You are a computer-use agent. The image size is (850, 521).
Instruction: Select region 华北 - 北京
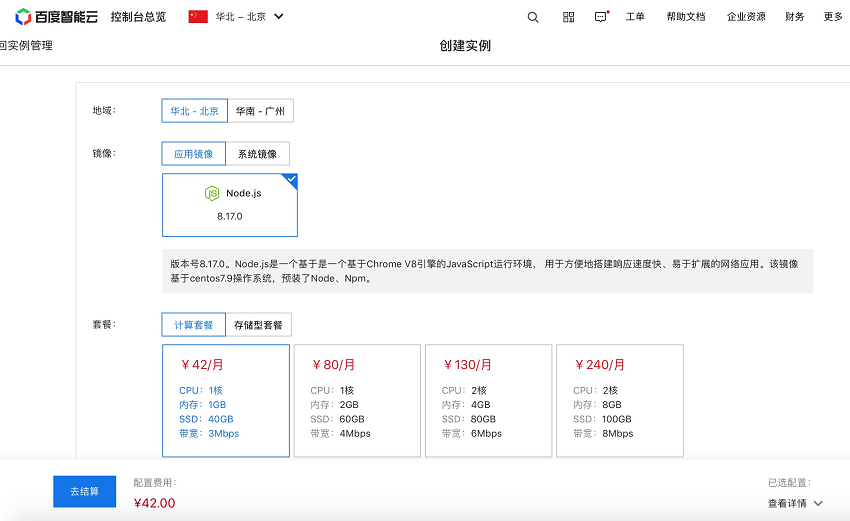[x=195, y=111]
